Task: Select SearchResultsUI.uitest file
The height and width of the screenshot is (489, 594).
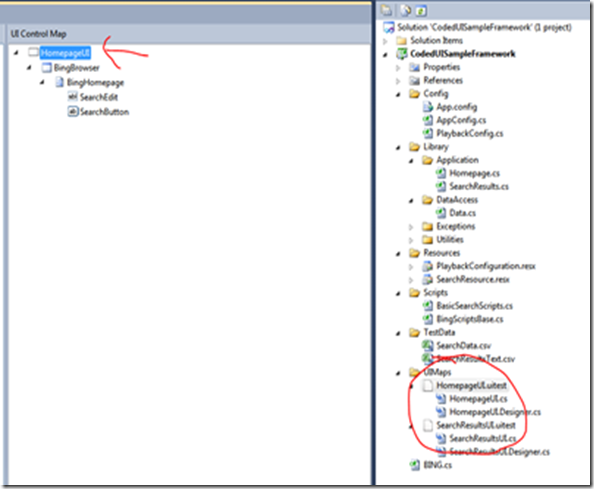Action: click(476, 425)
